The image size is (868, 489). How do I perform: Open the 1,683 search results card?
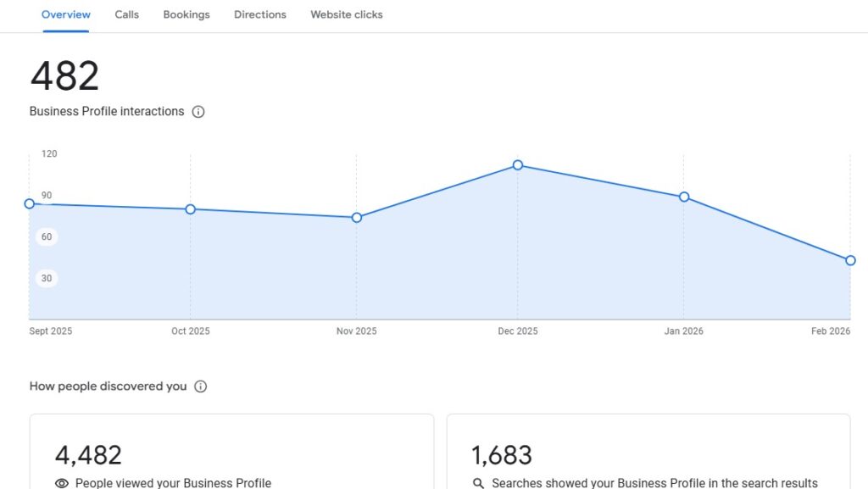point(648,449)
